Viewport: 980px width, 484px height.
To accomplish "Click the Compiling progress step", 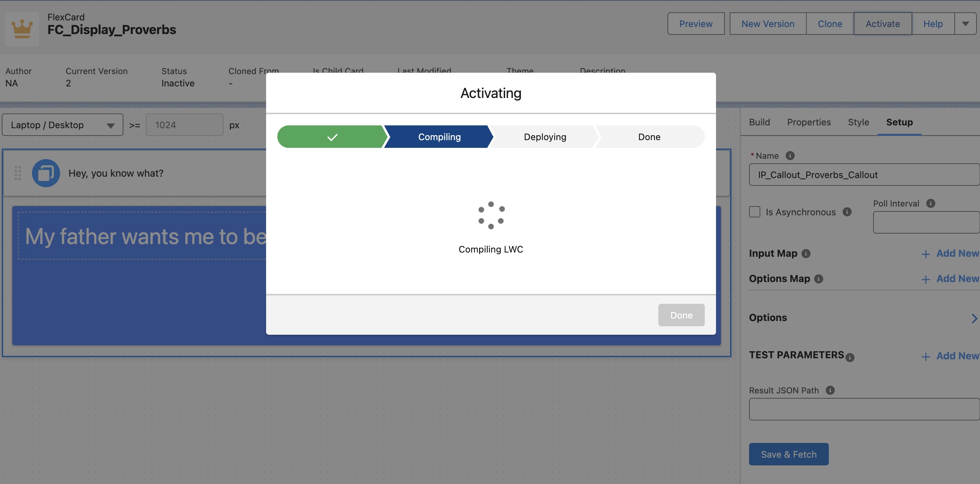I will pyautogui.click(x=439, y=137).
